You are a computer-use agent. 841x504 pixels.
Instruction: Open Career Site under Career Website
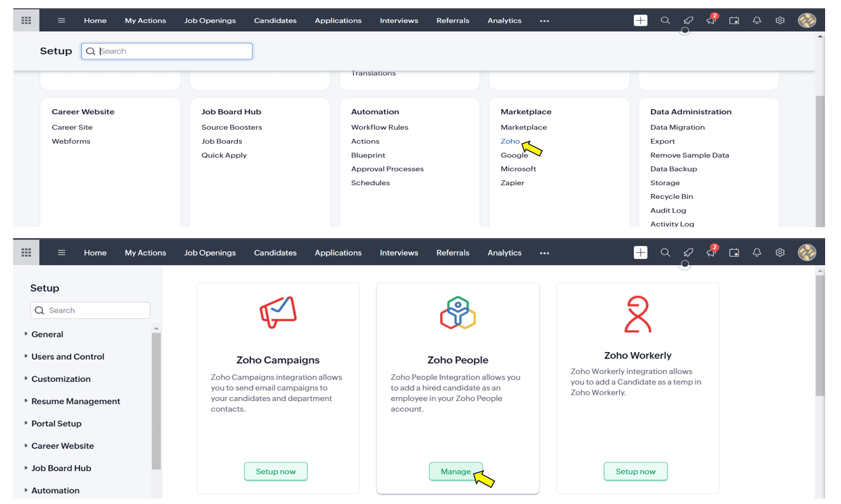click(72, 127)
